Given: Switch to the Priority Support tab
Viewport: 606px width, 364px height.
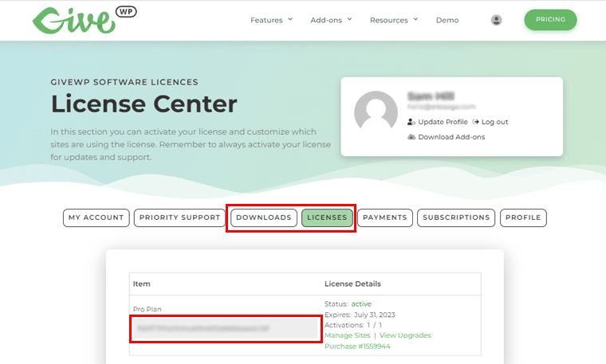Looking at the screenshot, I should (x=179, y=217).
